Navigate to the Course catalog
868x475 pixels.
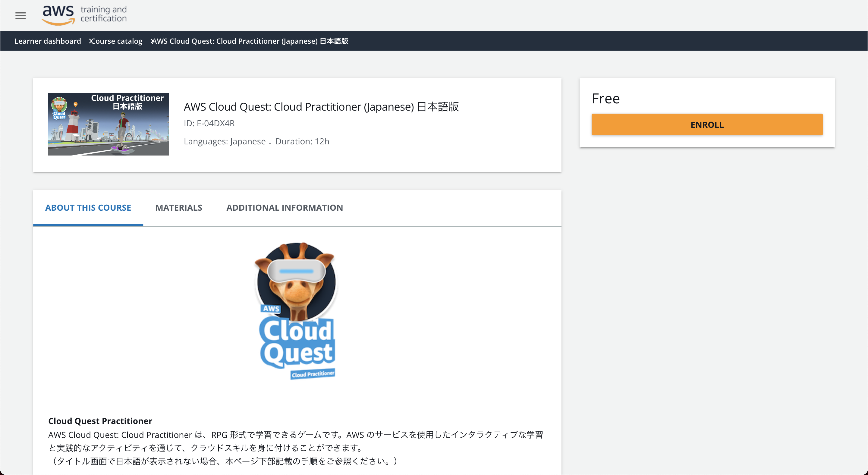tap(117, 41)
